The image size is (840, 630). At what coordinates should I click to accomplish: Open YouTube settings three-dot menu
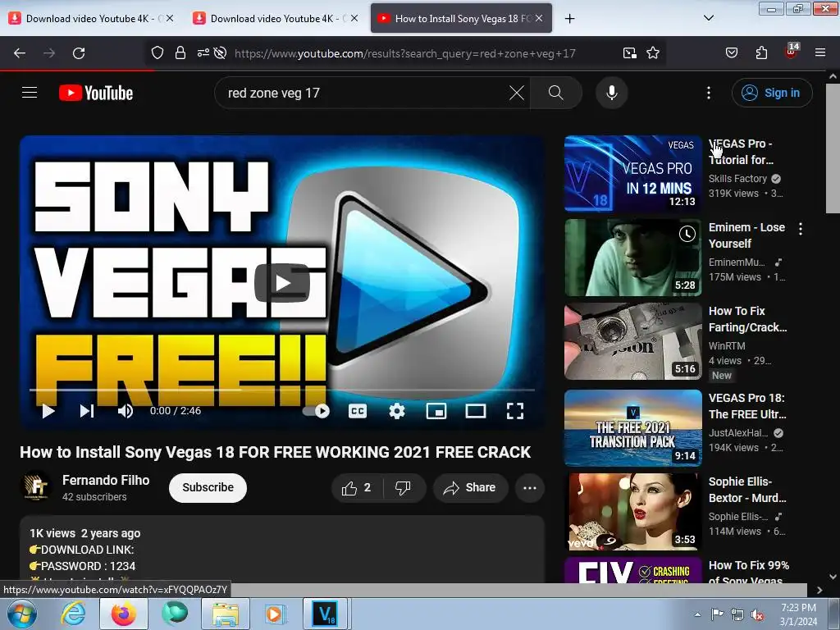(708, 93)
